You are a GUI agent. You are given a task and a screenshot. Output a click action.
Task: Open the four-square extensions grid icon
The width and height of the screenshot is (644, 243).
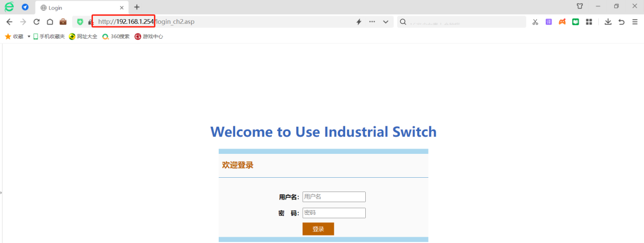(x=589, y=22)
